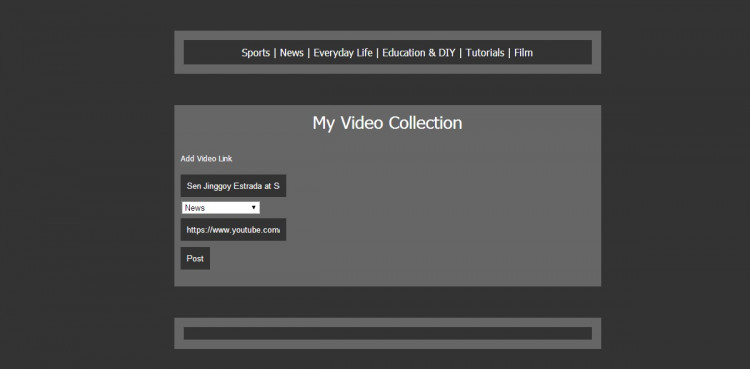Click the video title field with Sen Jinggoy Estrada

(233, 186)
